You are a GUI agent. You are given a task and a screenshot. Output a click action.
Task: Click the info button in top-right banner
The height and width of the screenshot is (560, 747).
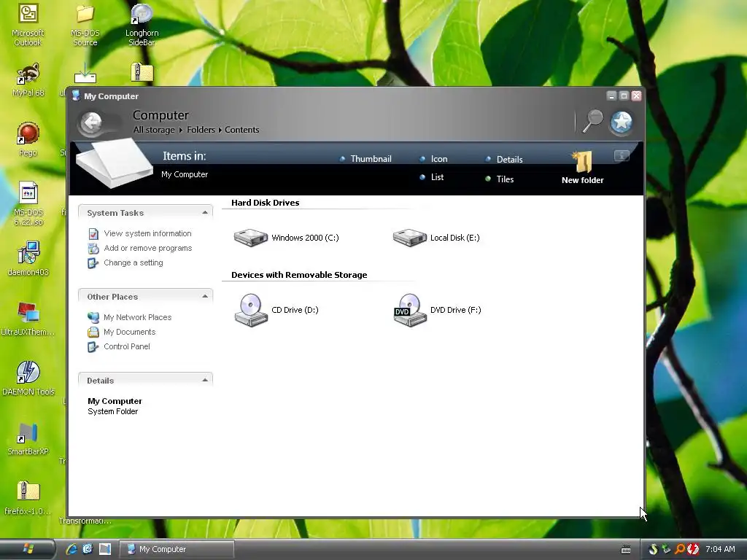pos(622,156)
